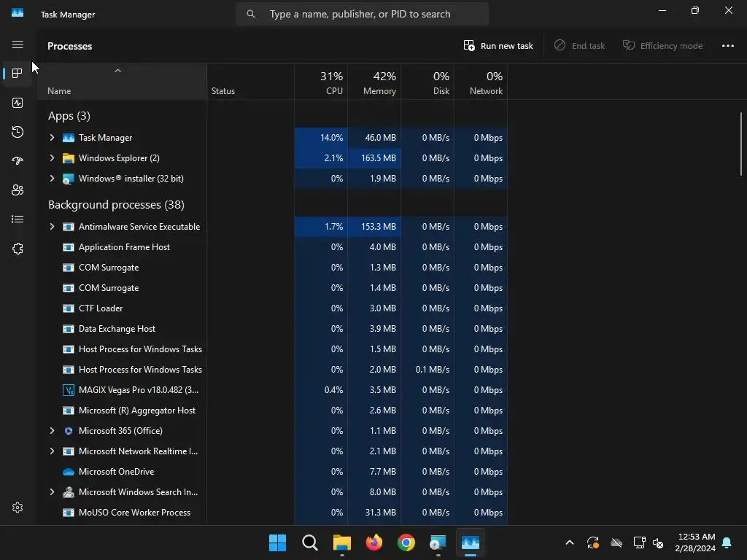Click Run new task button
Screen dimensions: 747x560
498,46
